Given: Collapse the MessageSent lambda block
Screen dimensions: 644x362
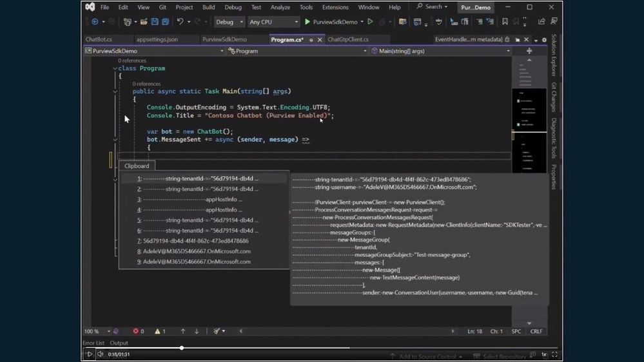Looking at the screenshot, I should point(115,140).
